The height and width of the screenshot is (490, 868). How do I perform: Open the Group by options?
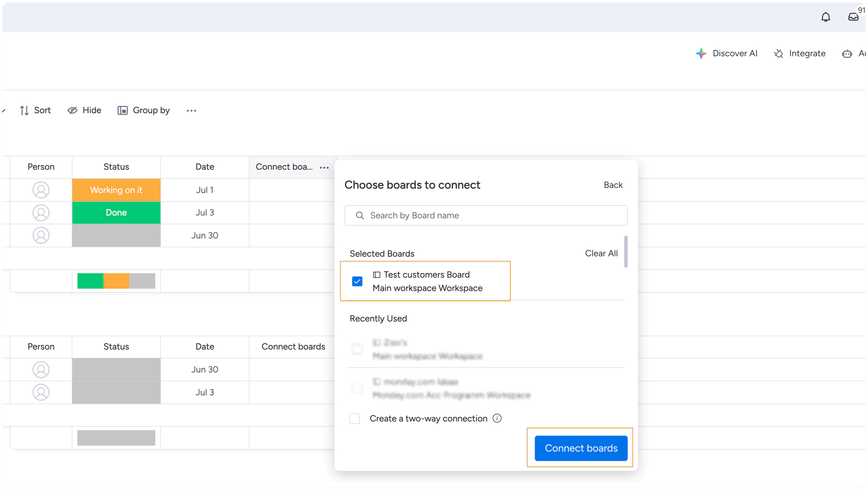click(x=144, y=111)
